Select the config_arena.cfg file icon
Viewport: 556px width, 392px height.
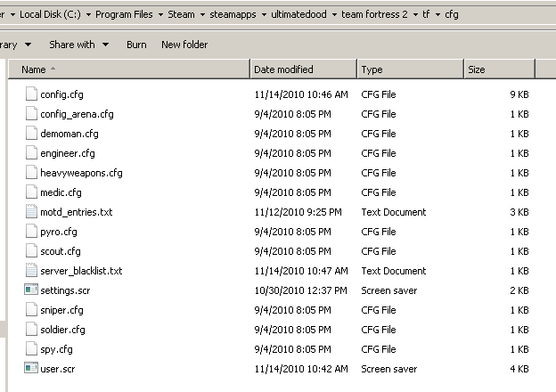point(31,114)
